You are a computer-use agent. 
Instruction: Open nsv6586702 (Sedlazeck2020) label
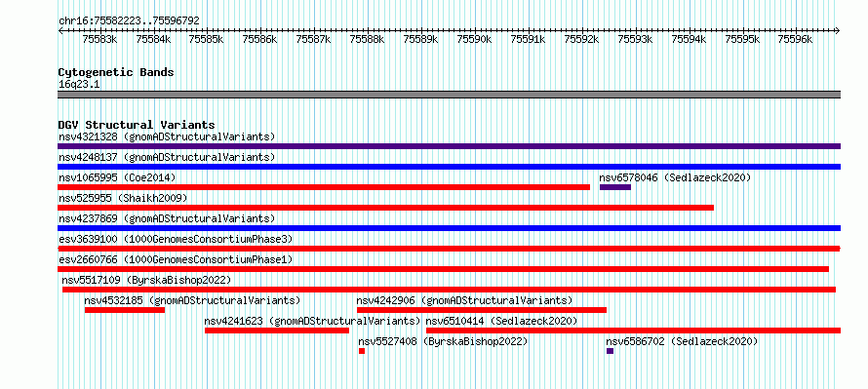click(x=682, y=341)
